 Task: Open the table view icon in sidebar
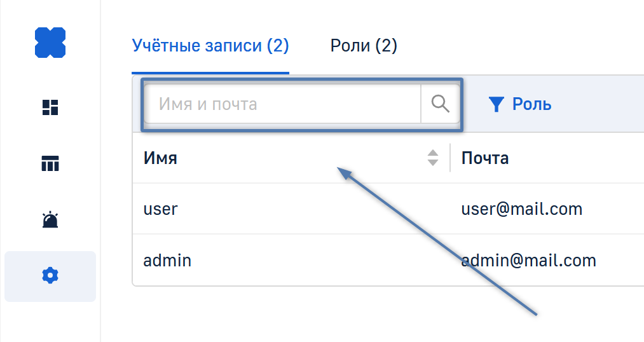click(x=50, y=164)
